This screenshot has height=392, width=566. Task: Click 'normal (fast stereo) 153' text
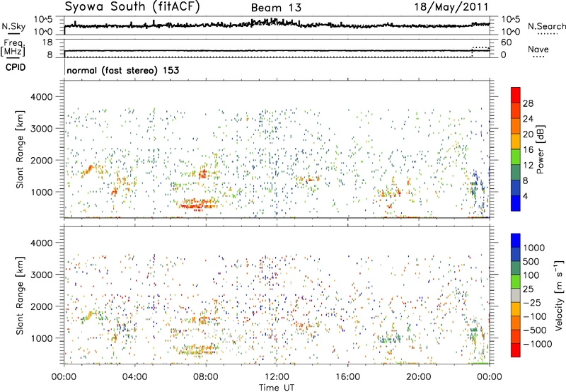click(x=122, y=70)
